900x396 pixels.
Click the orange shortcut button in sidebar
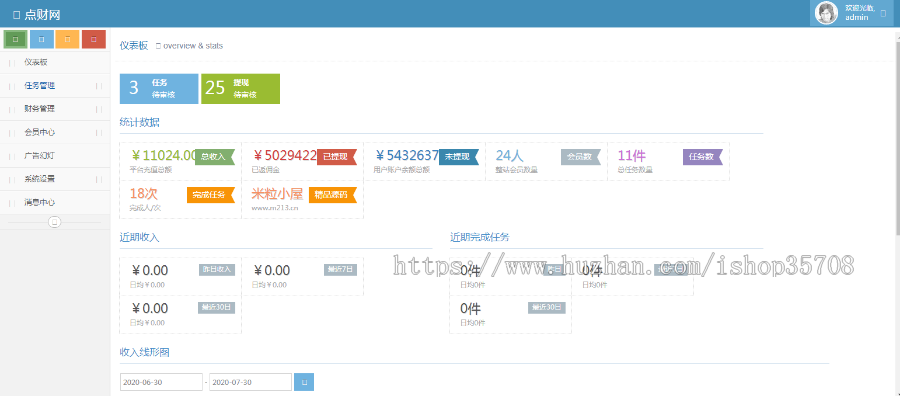click(68, 39)
